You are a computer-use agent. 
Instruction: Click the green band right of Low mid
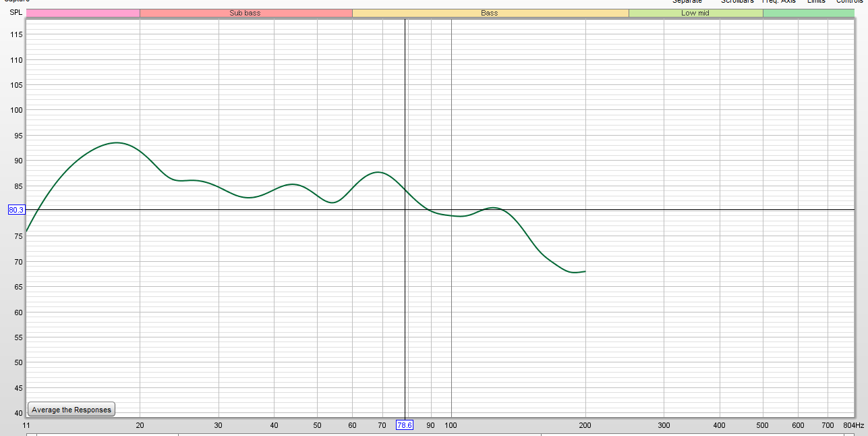pos(808,13)
